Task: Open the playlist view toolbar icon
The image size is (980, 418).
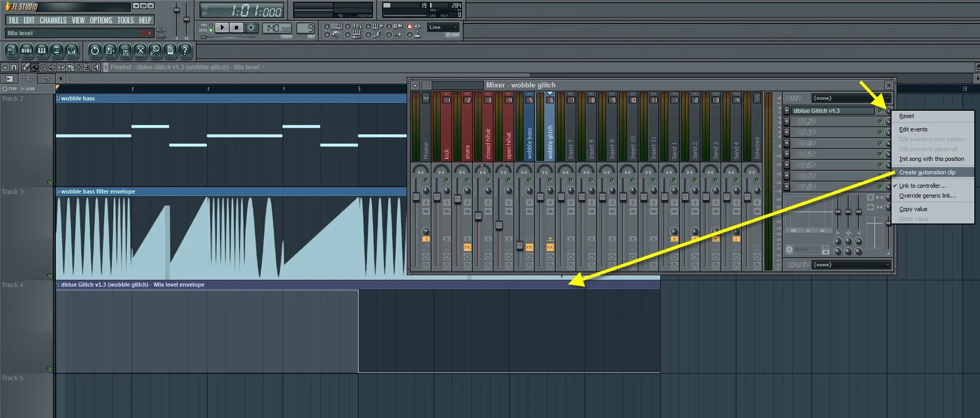Action: [x=11, y=50]
